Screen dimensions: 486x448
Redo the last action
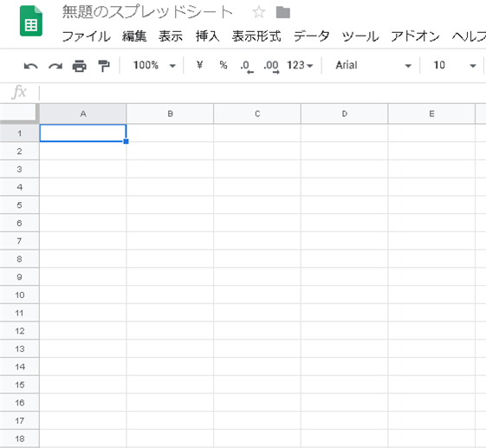click(x=55, y=66)
